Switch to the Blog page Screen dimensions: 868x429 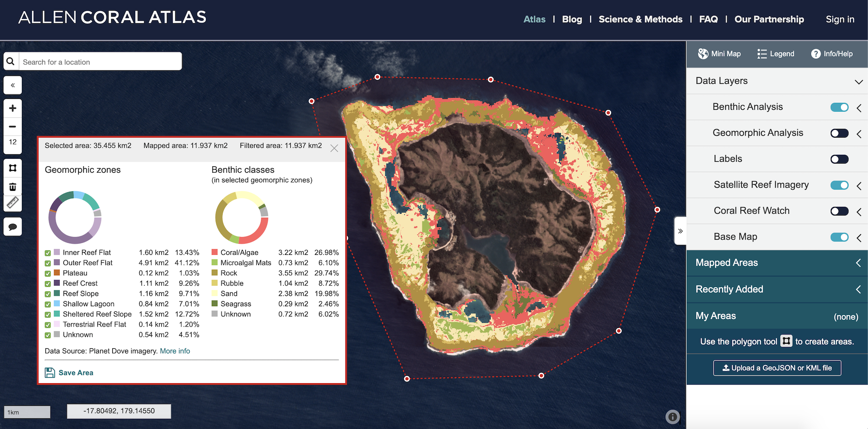click(x=572, y=19)
